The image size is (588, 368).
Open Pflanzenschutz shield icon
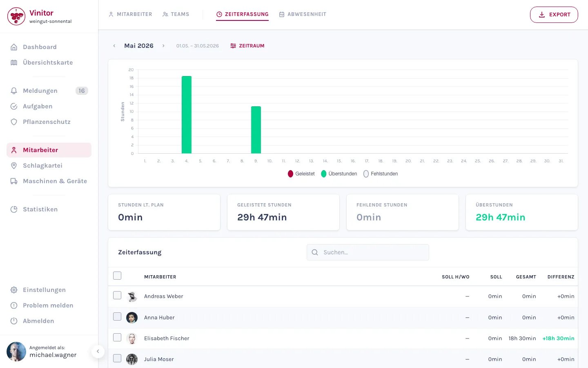(x=14, y=122)
